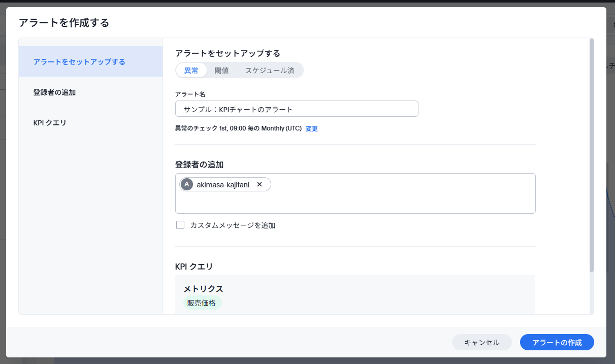
Task: Click the 異常のチェック schedule summary text
Action: (238, 128)
